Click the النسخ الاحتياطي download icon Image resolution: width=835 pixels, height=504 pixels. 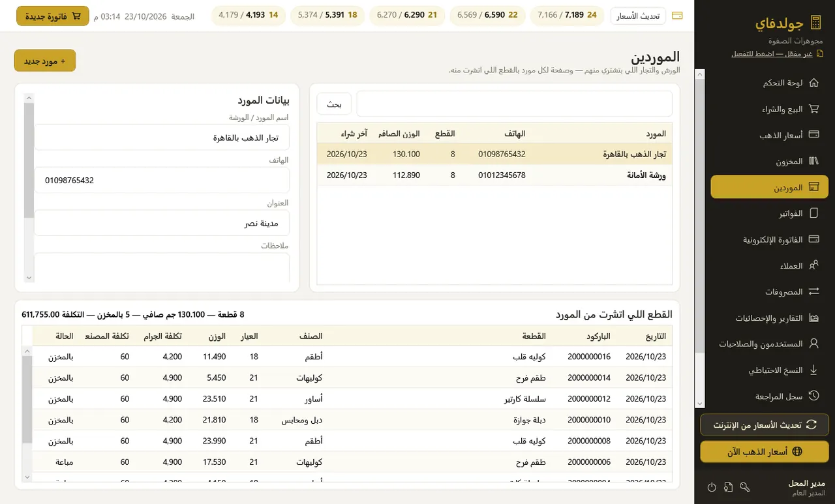tap(813, 370)
